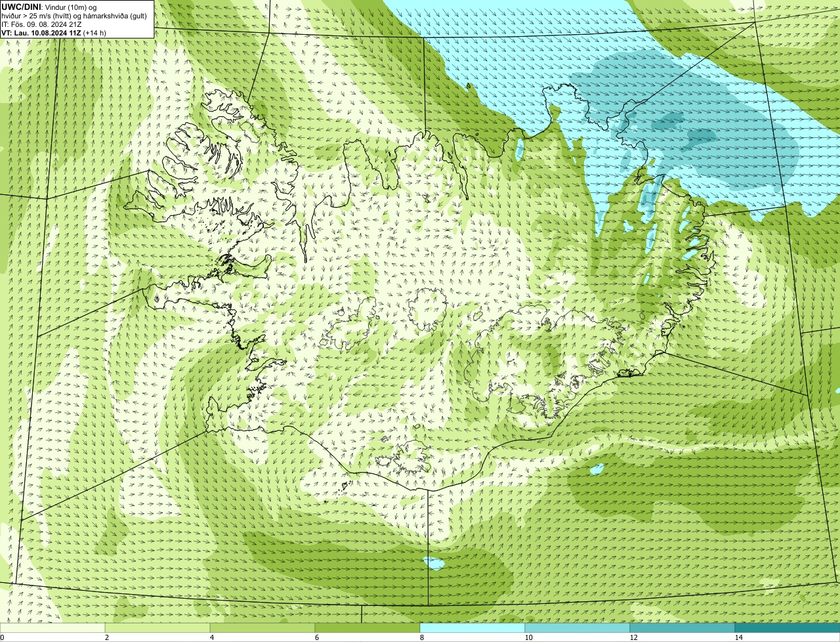Click the 4–6 m/s green legend swatch
Viewport: 840px width, 642px height.
262,628
